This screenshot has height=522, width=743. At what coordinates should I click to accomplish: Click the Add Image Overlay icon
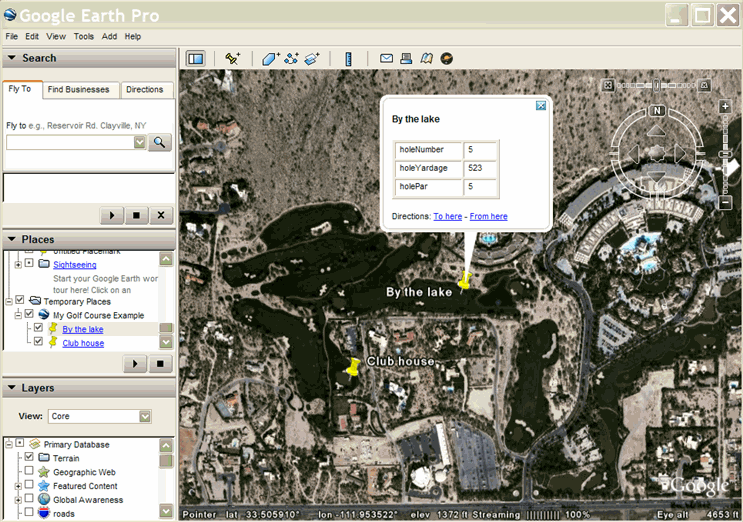pyautogui.click(x=311, y=59)
